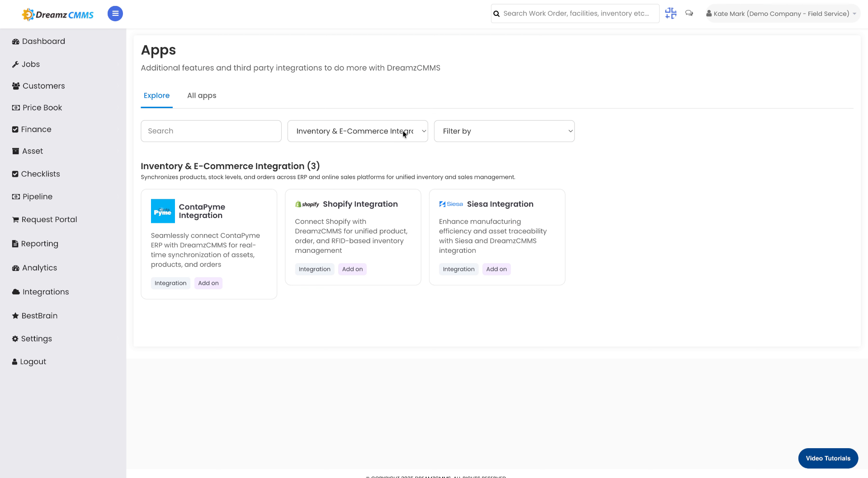Open the Integrations cloud icon
The height and width of the screenshot is (478, 868).
point(15,292)
